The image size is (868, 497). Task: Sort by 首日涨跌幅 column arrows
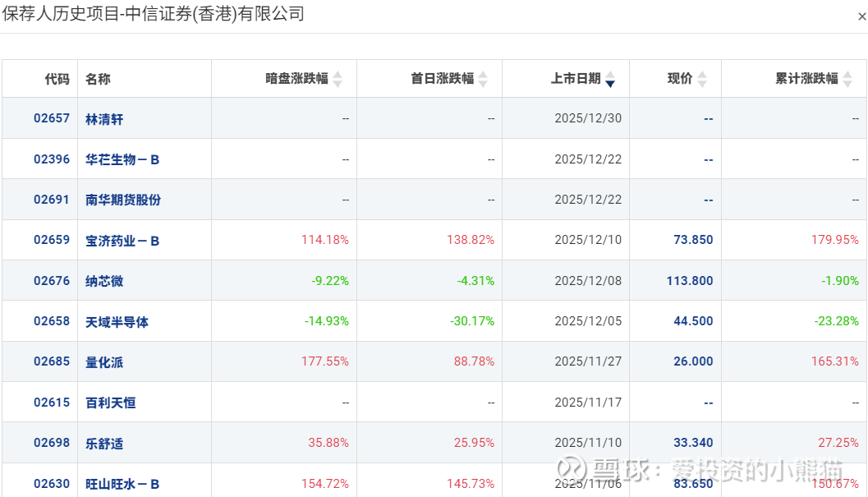(483, 79)
